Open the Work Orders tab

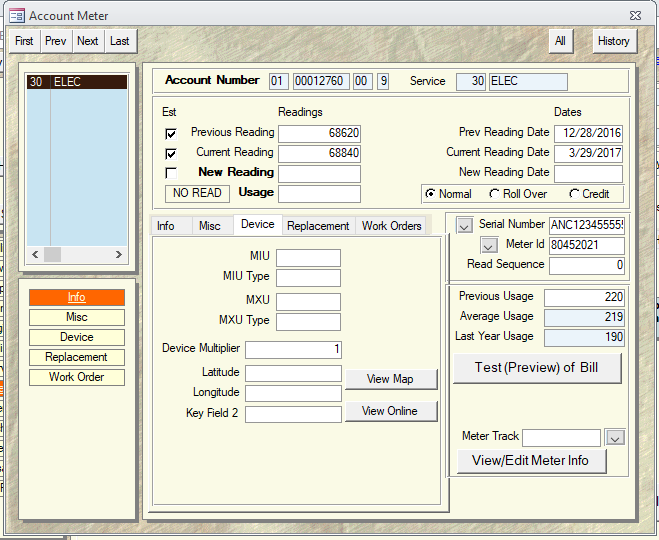(392, 226)
